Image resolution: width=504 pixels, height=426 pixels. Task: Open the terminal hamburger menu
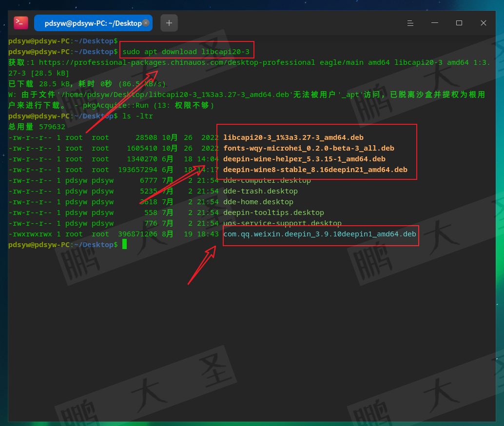click(410, 23)
